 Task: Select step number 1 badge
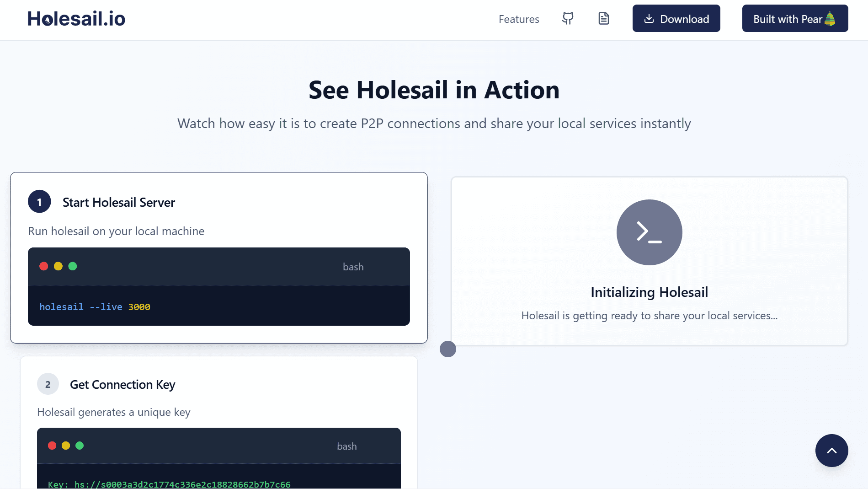coord(39,202)
